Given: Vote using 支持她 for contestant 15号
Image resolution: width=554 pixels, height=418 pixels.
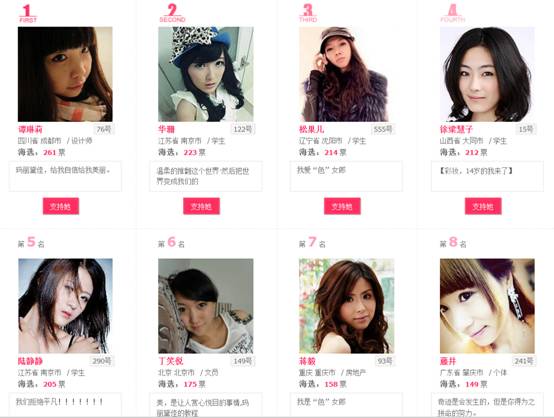Looking at the screenshot, I should coord(483,206).
